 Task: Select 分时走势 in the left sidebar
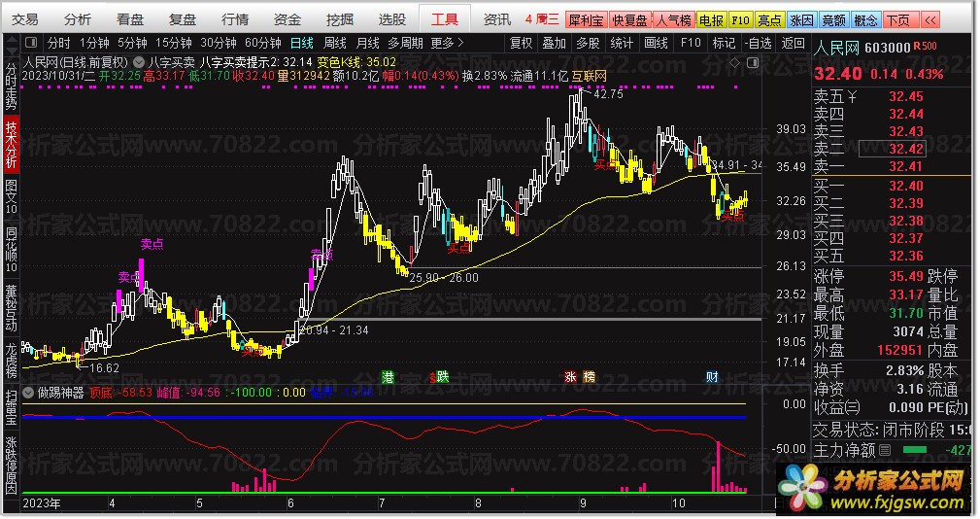(12, 86)
